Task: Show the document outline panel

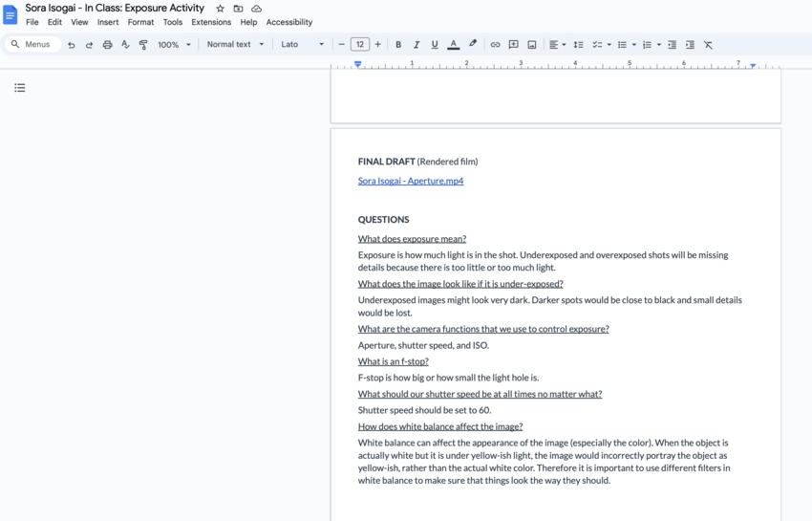Action: click(20, 88)
